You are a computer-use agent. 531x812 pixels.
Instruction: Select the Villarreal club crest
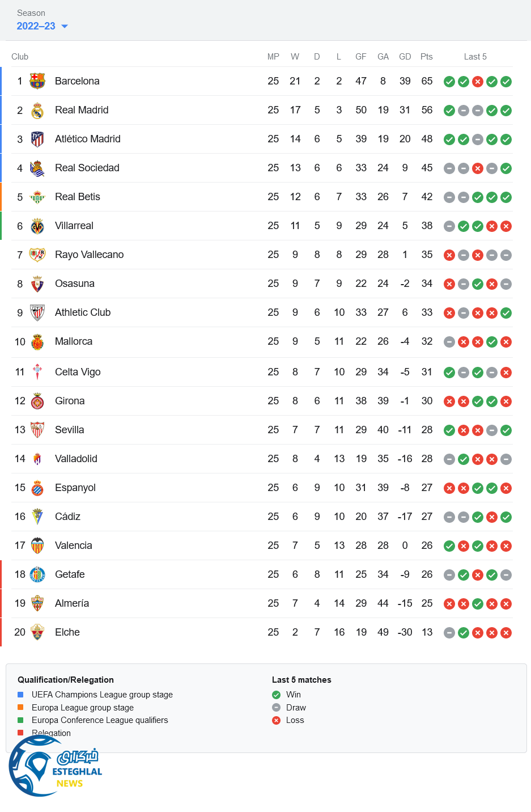pyautogui.click(x=37, y=226)
